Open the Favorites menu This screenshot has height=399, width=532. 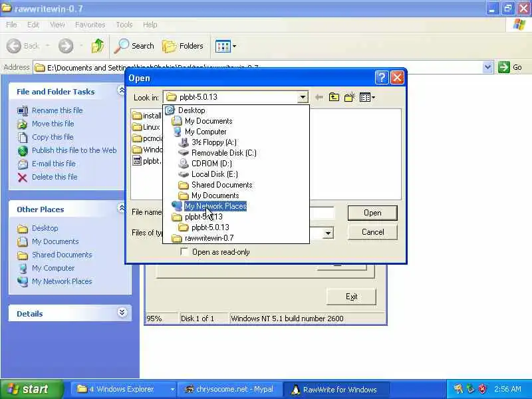click(90, 25)
